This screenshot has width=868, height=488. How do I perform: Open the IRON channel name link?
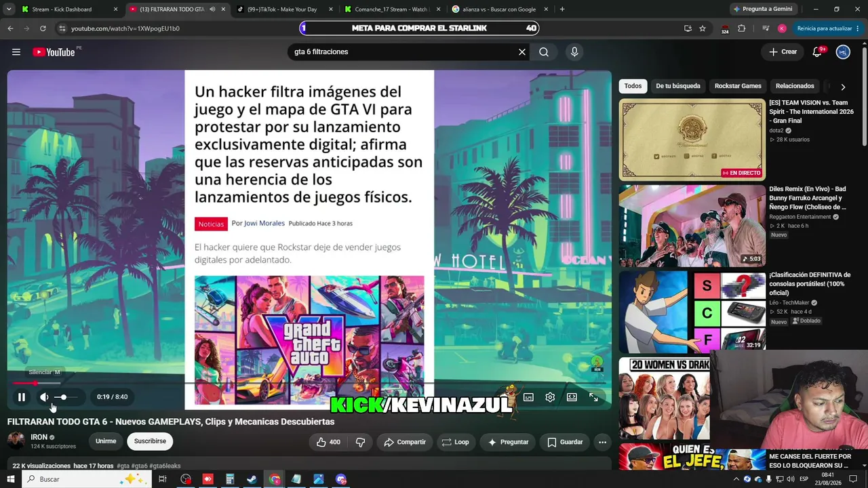coord(39,437)
